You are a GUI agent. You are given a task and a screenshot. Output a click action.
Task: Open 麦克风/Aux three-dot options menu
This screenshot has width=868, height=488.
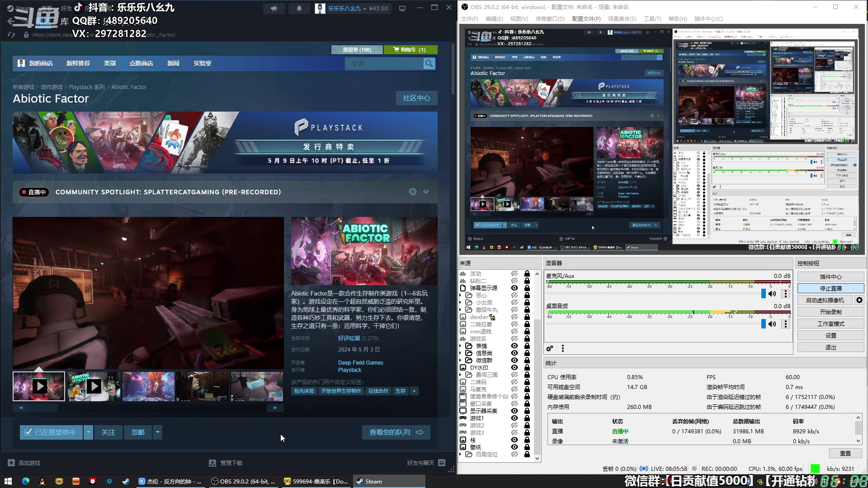click(x=786, y=294)
